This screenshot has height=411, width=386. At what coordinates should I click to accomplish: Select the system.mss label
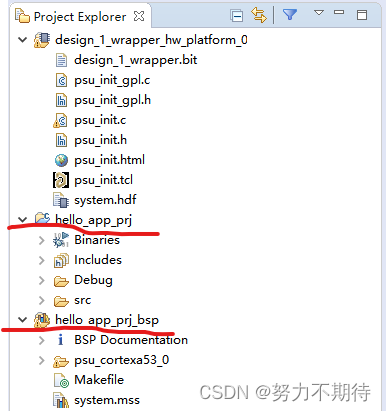coord(107,400)
